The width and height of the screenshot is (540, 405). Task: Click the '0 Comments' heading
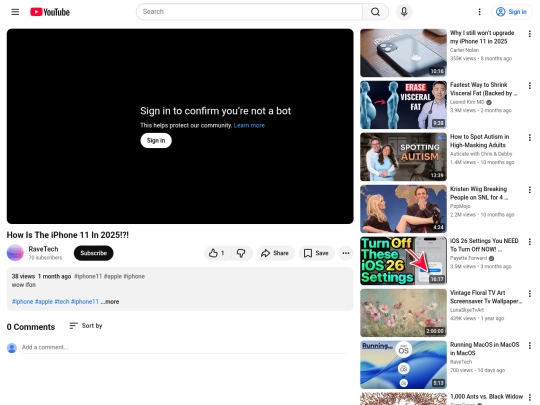coord(31,327)
